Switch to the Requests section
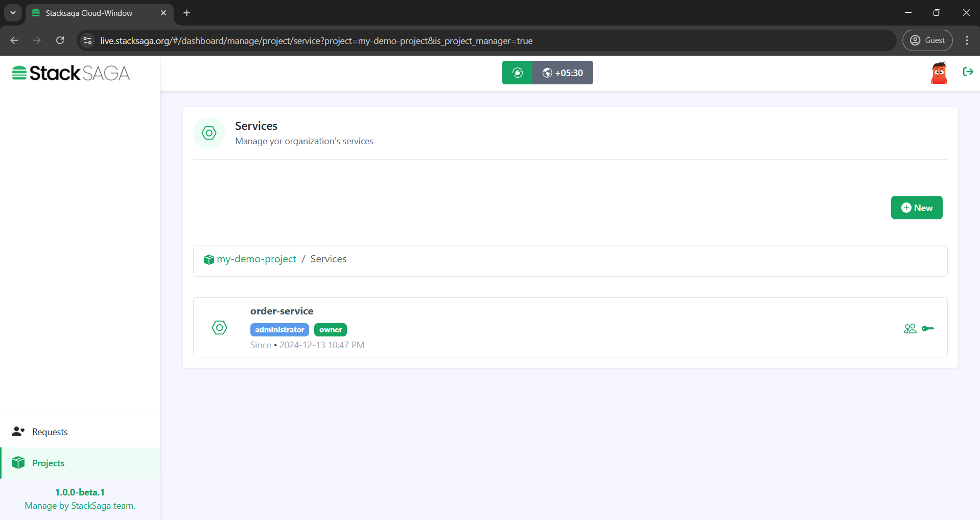The height and width of the screenshot is (520, 980). [x=49, y=432]
